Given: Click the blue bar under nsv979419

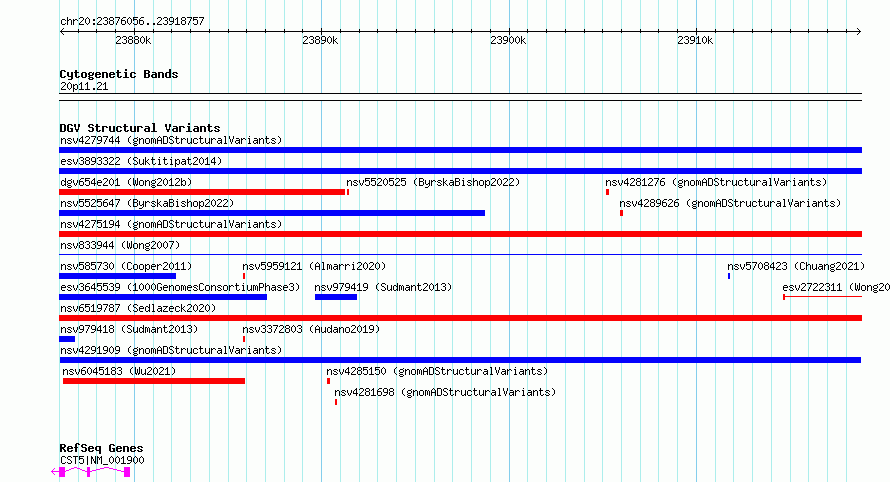Looking at the screenshot, I should pos(336,297).
